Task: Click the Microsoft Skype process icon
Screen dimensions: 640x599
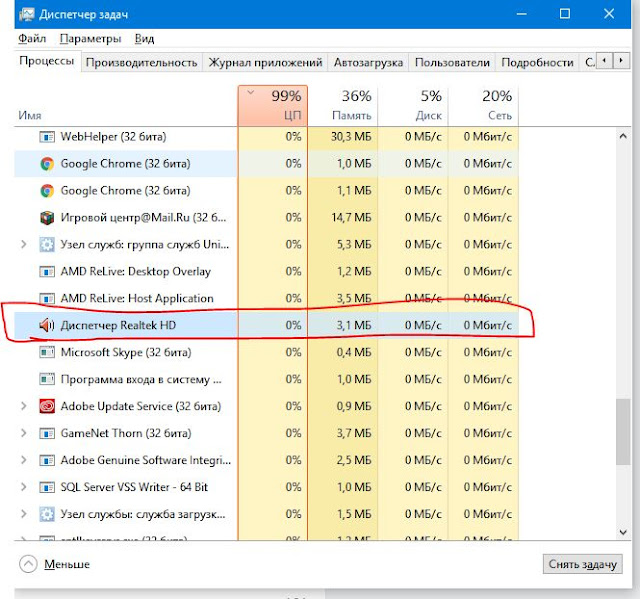Action: 47,352
